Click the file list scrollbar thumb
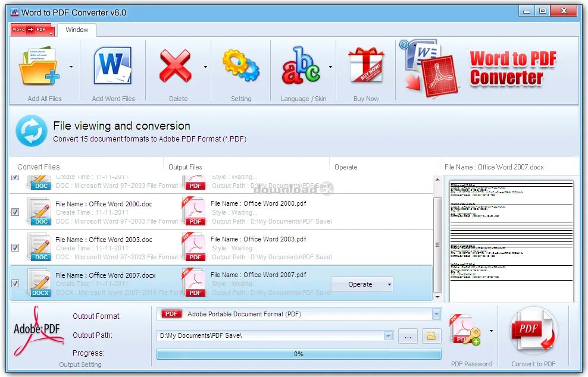 coord(437,245)
